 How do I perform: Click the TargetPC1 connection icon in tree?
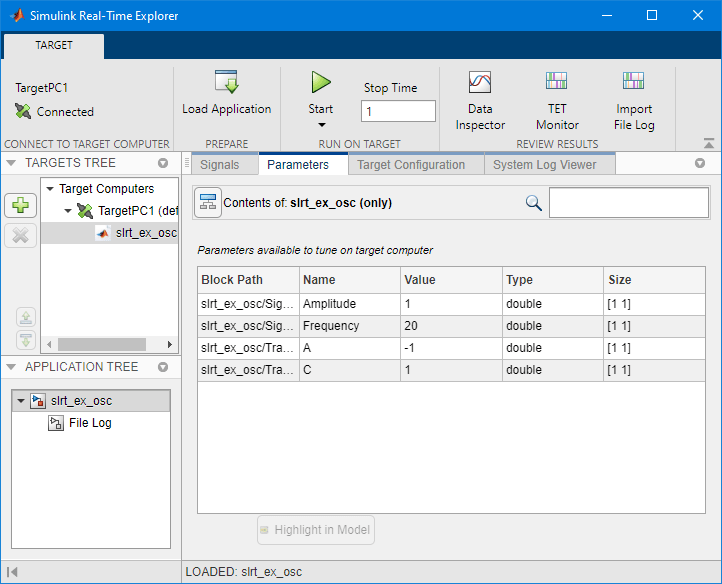coord(84,211)
